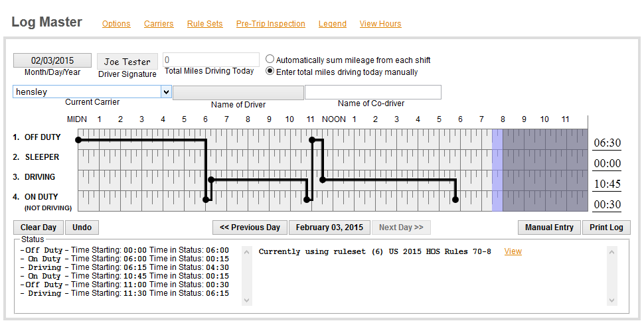Click the MIDN hour label on grid
This screenshot has height=325, width=644.
77,119
